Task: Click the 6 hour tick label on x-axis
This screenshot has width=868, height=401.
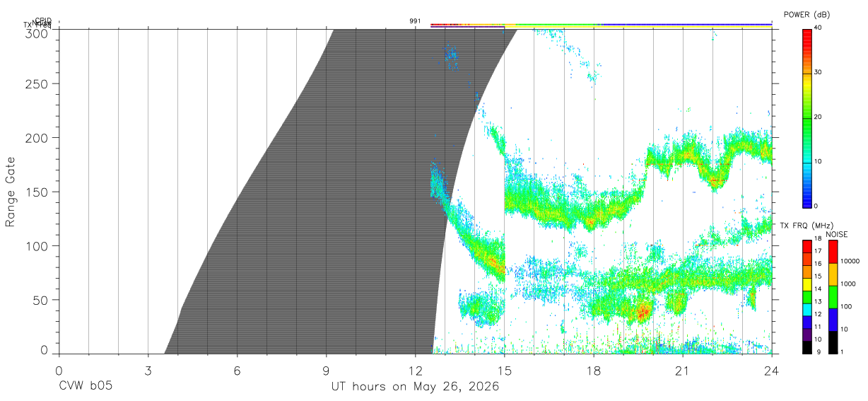Action: click(x=237, y=371)
